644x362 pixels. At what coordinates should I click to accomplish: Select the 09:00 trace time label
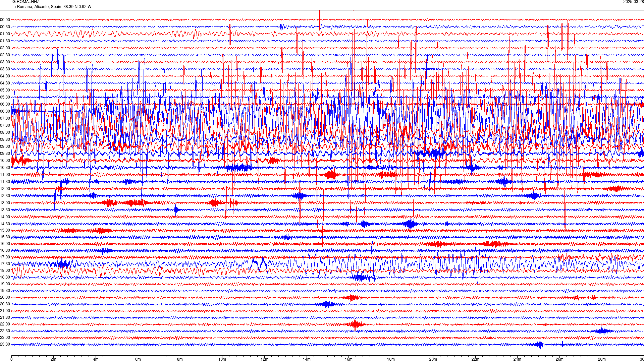[5, 146]
